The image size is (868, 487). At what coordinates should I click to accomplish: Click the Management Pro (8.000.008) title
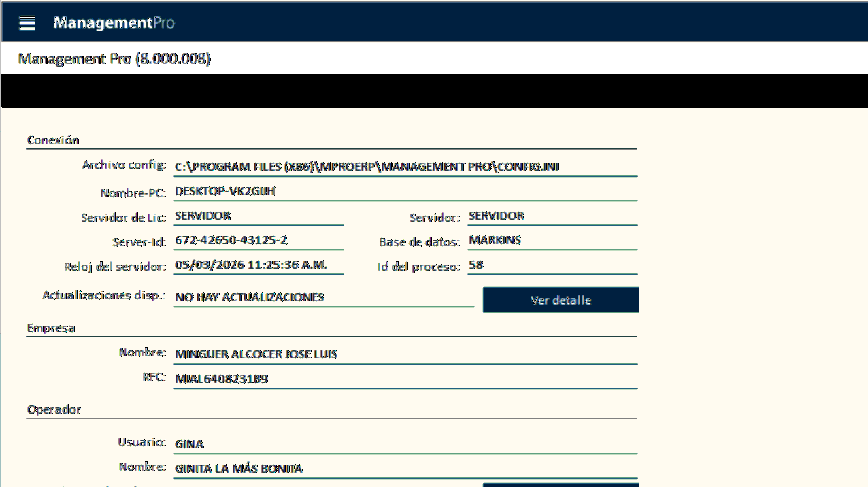(x=114, y=59)
